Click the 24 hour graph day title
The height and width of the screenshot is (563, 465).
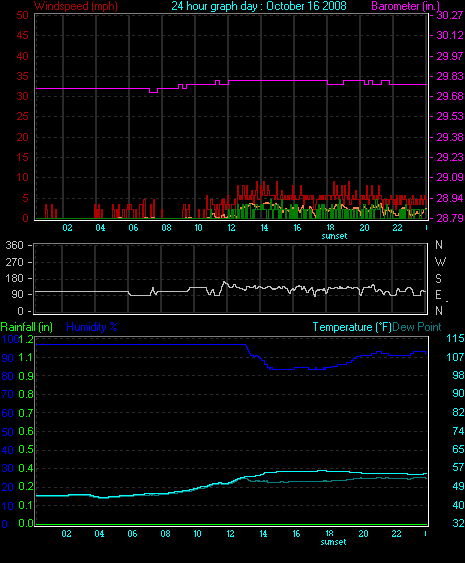click(x=259, y=6)
